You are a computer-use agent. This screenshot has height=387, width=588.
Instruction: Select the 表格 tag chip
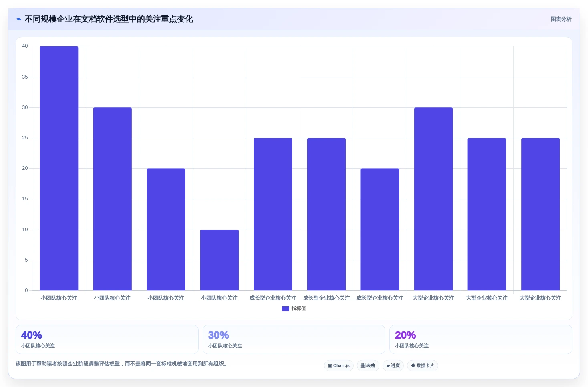368,366
